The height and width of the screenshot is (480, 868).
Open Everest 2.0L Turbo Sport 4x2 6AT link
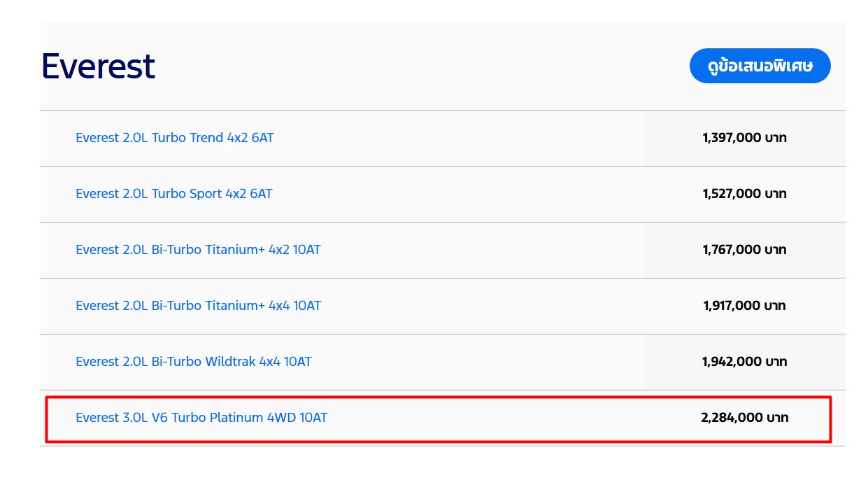point(174,194)
